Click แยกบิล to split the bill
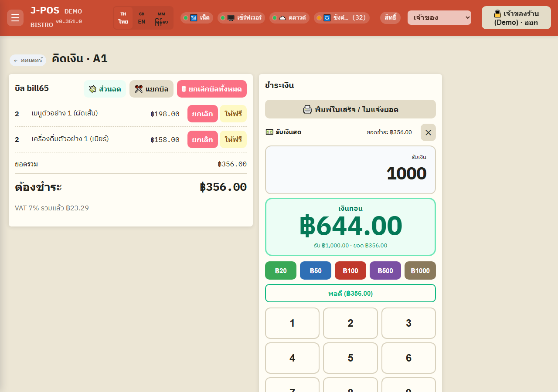Image resolution: width=558 pixels, height=392 pixels. [151, 89]
